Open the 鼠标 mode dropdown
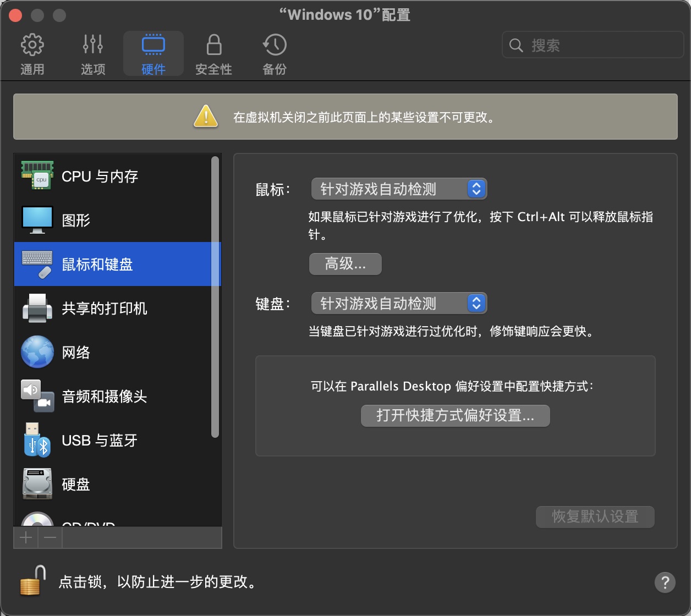Viewport: 691px width, 616px height. pos(399,189)
